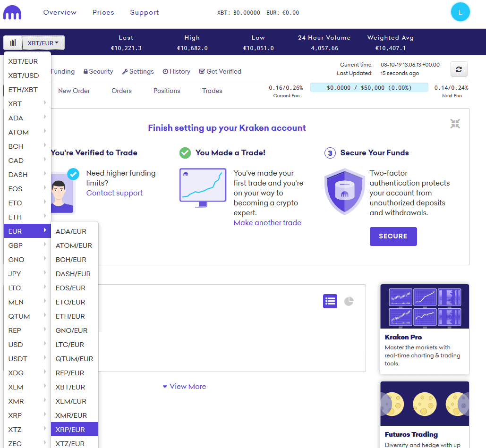Open the user profile avatar
The image size is (486, 448).
(x=460, y=12)
